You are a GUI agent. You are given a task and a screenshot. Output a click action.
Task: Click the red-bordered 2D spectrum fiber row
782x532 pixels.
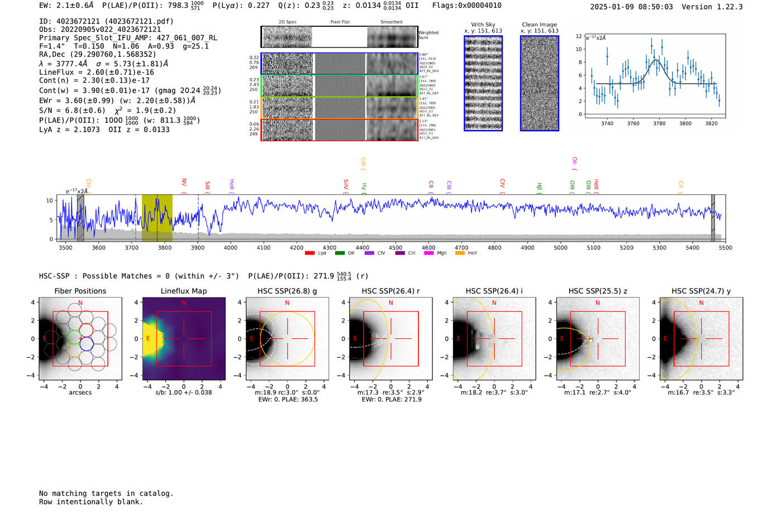click(x=339, y=130)
